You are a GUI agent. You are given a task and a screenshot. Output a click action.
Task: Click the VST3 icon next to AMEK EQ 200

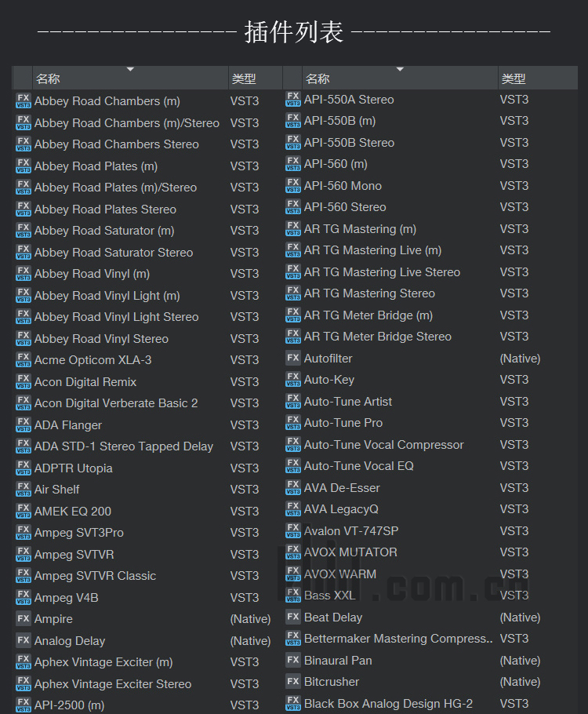point(23,511)
